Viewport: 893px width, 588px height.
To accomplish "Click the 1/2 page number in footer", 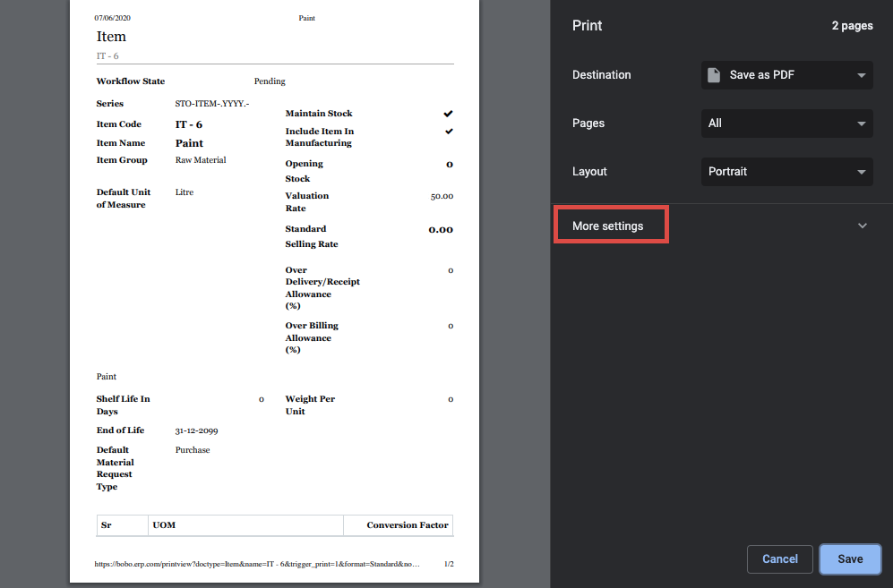I will coord(449,565).
